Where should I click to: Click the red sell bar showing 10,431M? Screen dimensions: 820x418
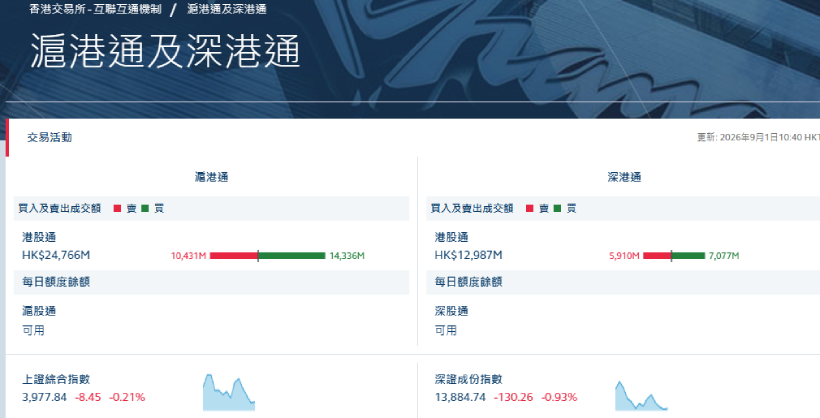click(234, 256)
